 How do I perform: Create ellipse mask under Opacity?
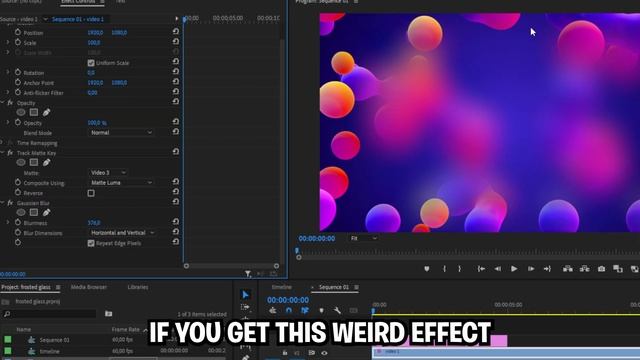coord(21,112)
